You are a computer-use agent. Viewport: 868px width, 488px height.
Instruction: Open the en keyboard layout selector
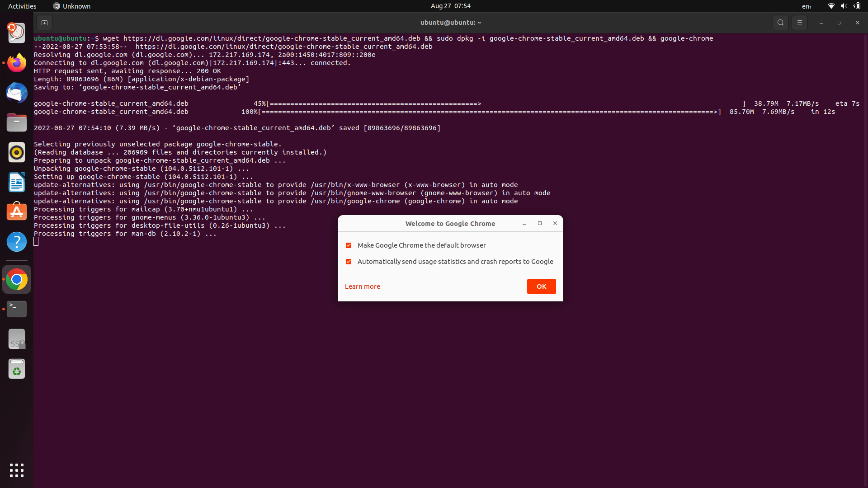[807, 6]
